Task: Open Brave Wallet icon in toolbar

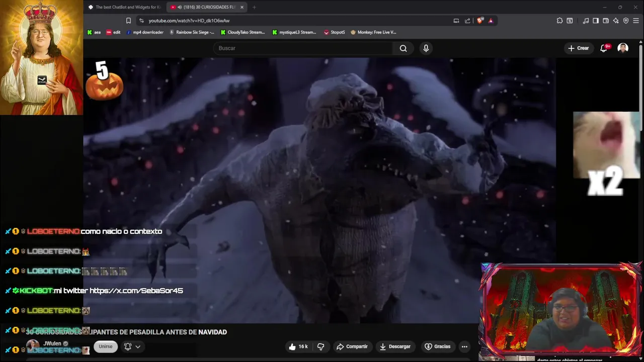Action: (606, 21)
